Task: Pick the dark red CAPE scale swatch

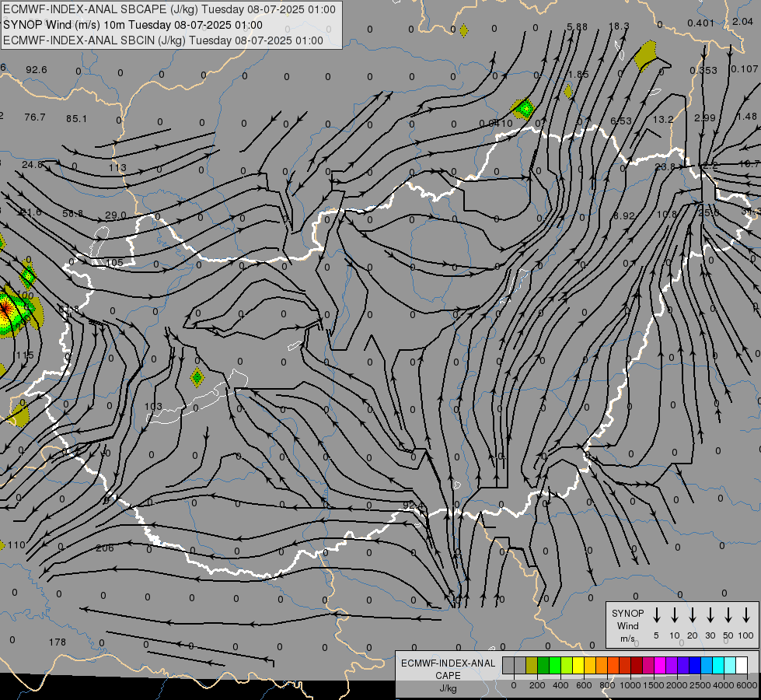Action: [637, 666]
